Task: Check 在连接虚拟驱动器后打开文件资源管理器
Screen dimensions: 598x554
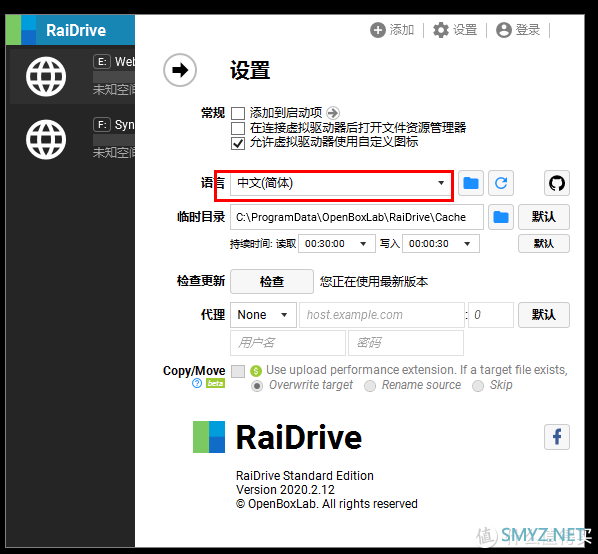Action: pos(238,128)
